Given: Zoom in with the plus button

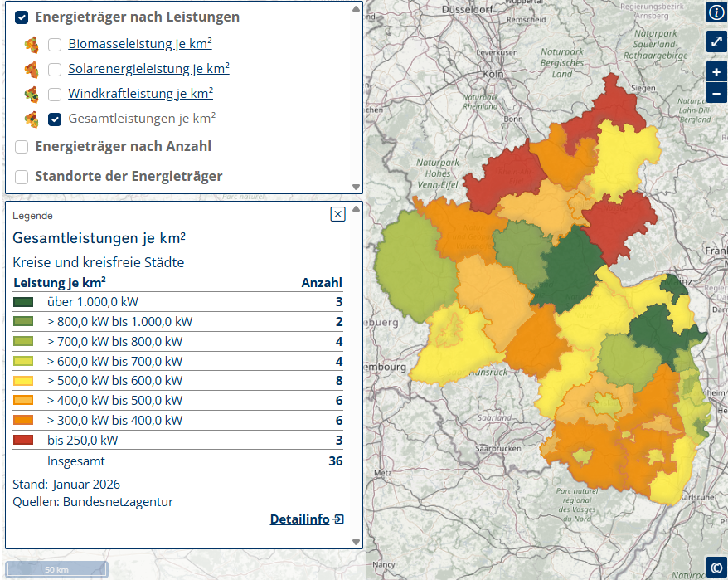Looking at the screenshot, I should (x=716, y=72).
